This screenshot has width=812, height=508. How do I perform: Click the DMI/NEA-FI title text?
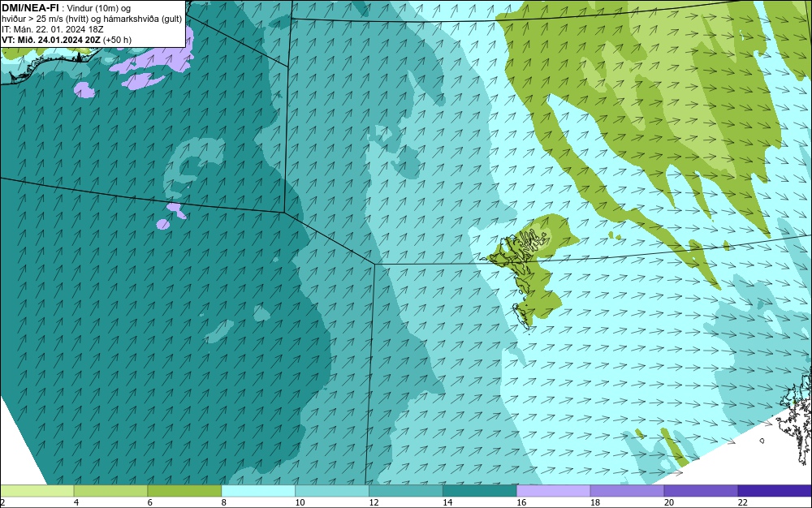(30, 7)
